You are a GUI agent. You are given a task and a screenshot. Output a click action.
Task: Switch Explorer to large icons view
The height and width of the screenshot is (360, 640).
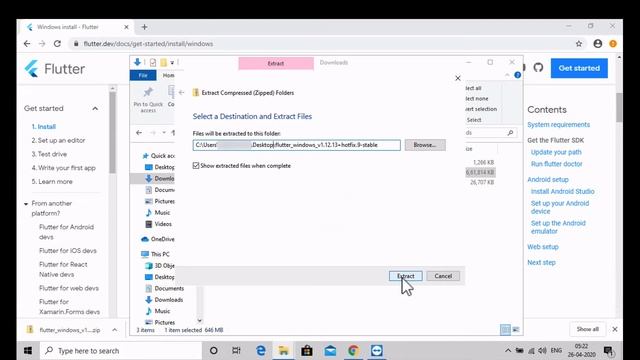tap(516, 329)
